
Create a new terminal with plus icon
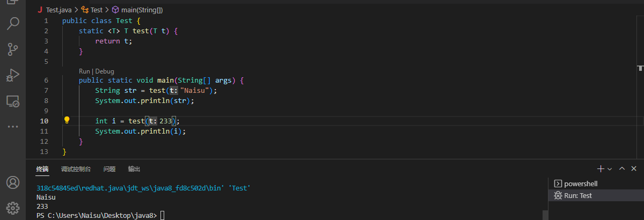[601, 168]
